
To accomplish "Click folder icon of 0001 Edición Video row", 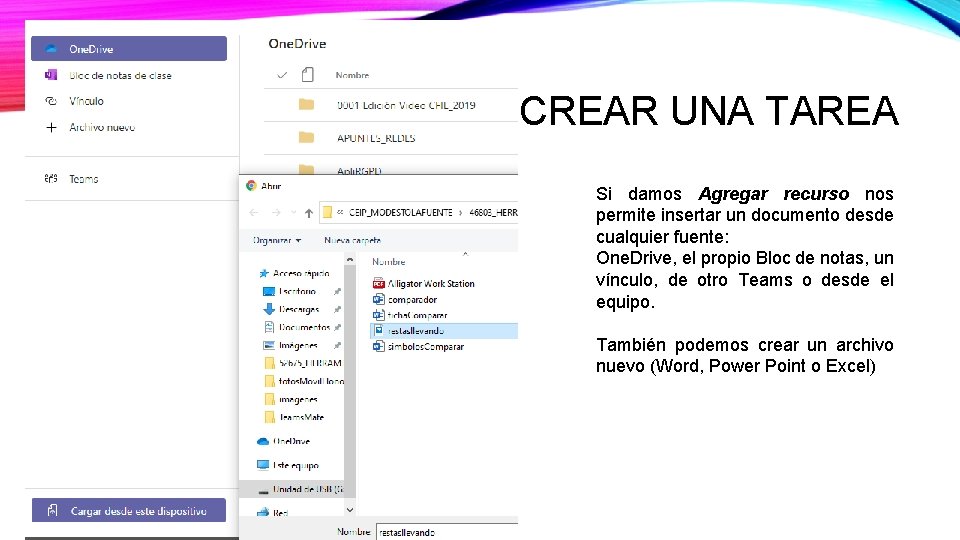I will pos(306,105).
